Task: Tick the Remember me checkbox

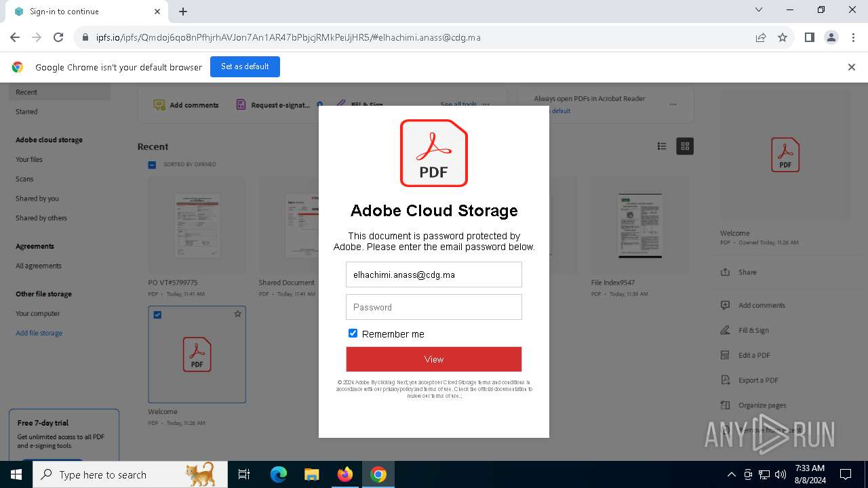Action: pos(353,333)
